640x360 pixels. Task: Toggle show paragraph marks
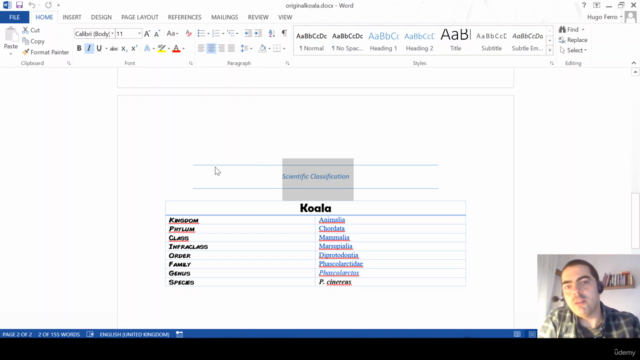284,33
